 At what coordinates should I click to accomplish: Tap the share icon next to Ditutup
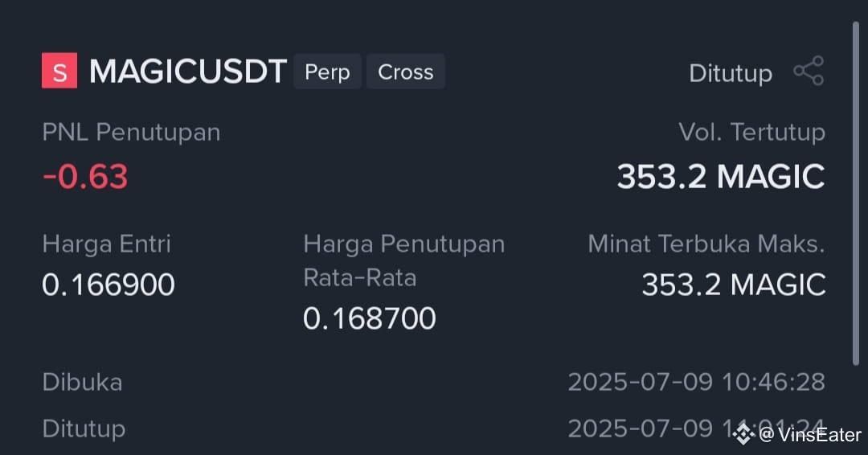[x=809, y=71]
